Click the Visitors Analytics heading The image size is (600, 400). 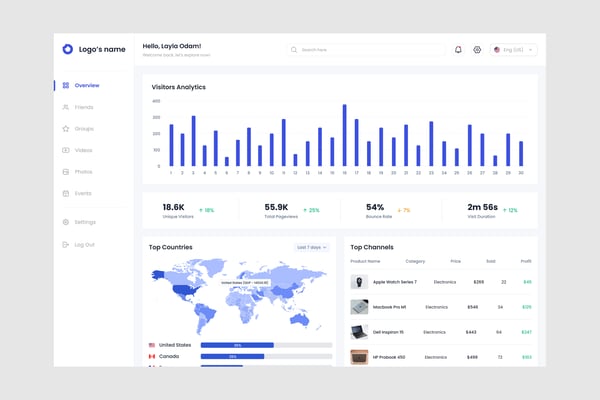[179, 87]
